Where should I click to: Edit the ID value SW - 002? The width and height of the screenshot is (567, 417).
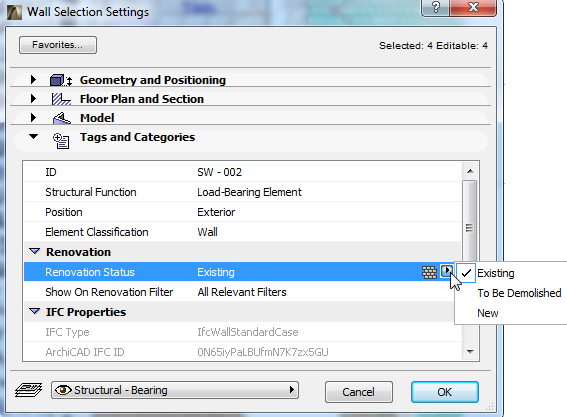pos(219,172)
